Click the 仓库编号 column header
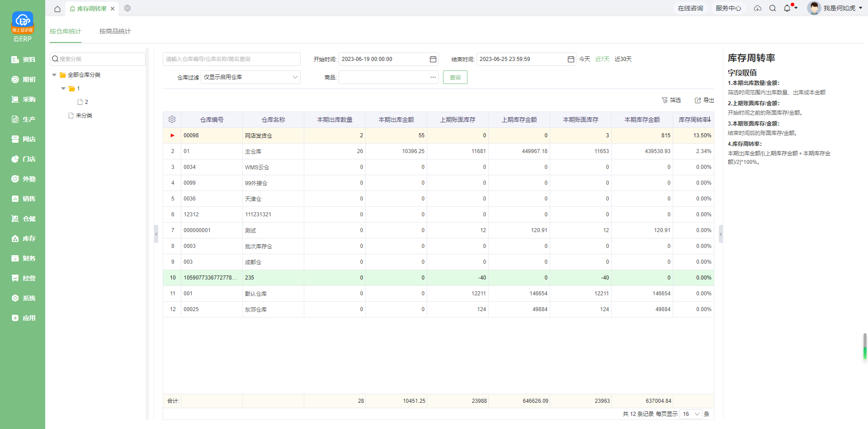This screenshot has width=868, height=429. tap(212, 120)
